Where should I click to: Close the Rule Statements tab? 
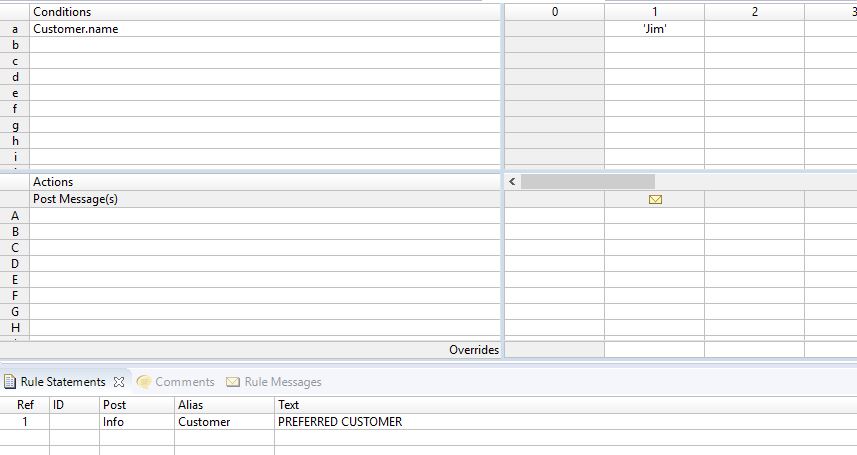click(119, 382)
